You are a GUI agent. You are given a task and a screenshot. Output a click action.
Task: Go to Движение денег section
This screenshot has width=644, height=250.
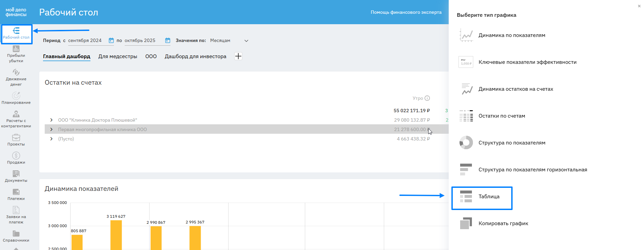point(16,78)
